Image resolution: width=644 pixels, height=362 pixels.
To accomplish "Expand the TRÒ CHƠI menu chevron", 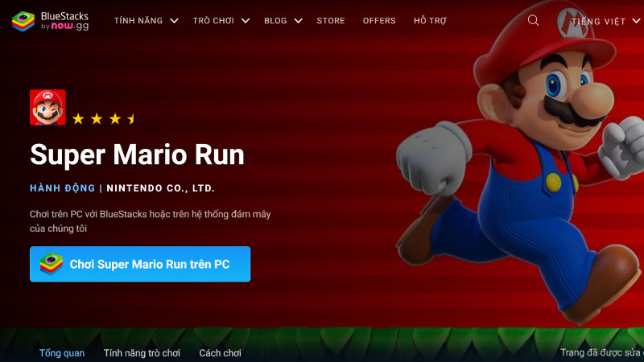I will [246, 21].
